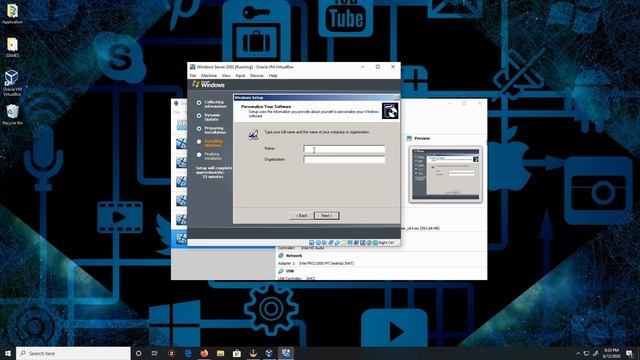Open the Help menu in the VM window

pyautogui.click(x=273, y=76)
